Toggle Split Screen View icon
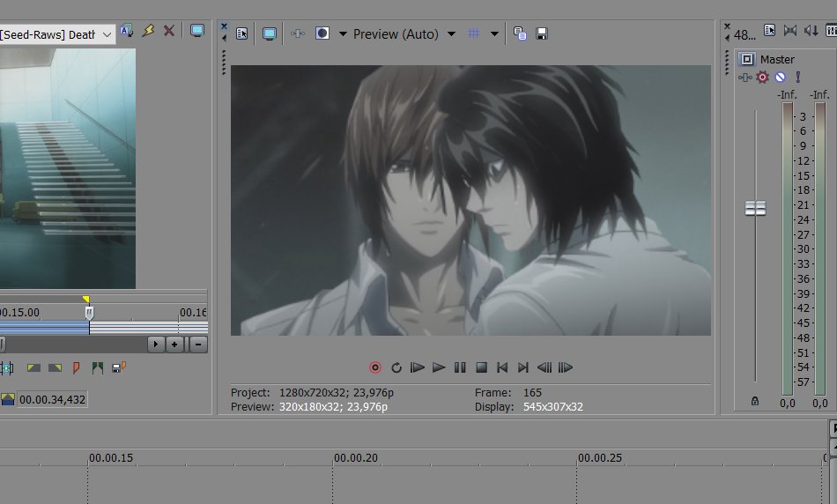This screenshot has height=504, width=837. coord(322,33)
